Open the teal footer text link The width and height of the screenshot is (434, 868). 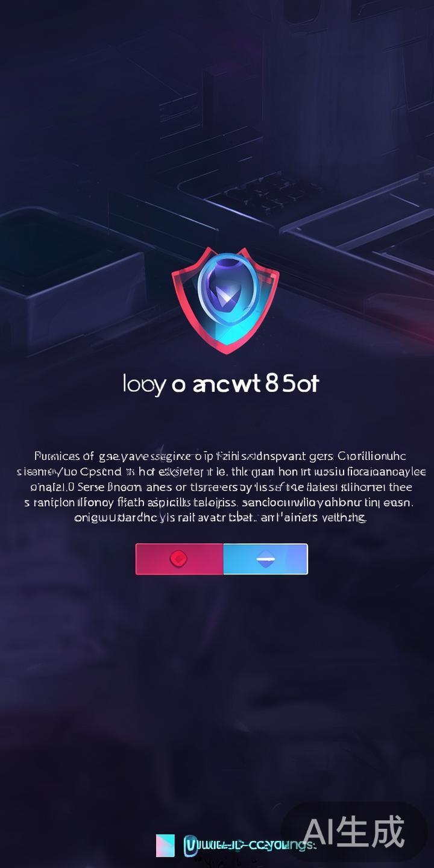pos(250,846)
